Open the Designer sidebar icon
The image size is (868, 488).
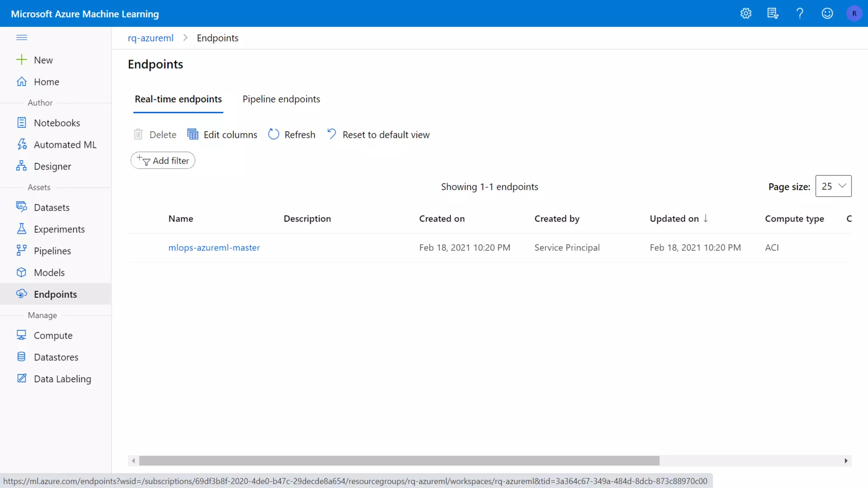(x=21, y=166)
